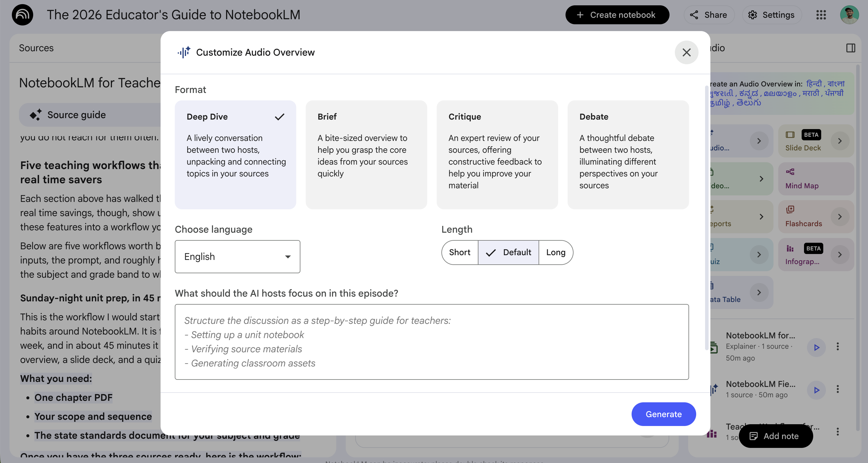Select the Critique format card

497,155
